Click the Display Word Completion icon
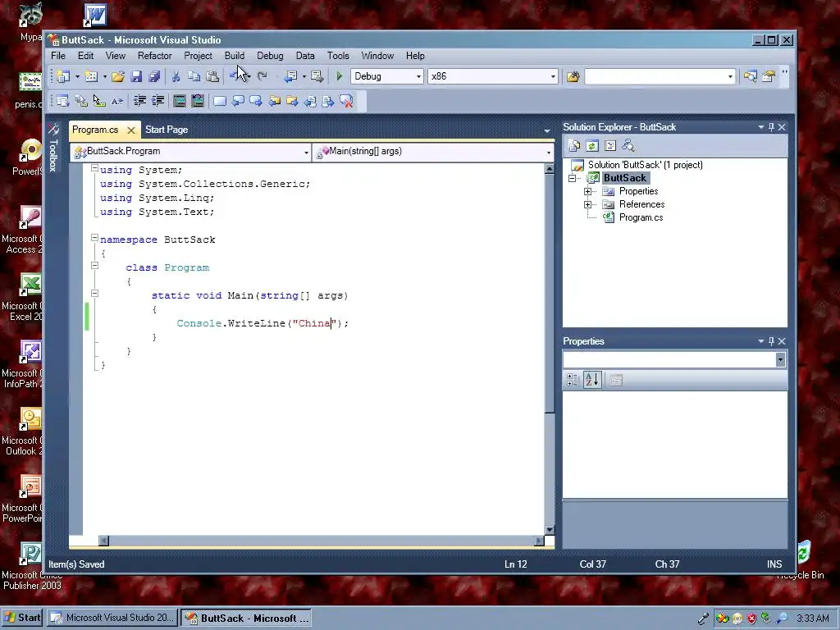The width and height of the screenshot is (840, 630). (117, 101)
